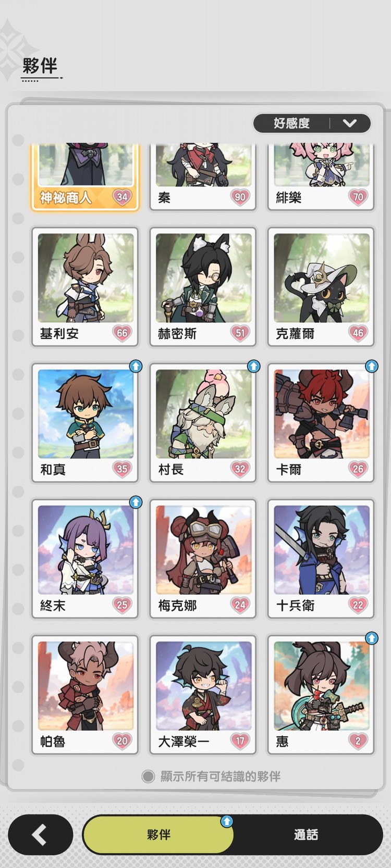Open 梅克娜 companion card
Image resolution: width=391 pixels, height=868 pixels.
[203, 559]
